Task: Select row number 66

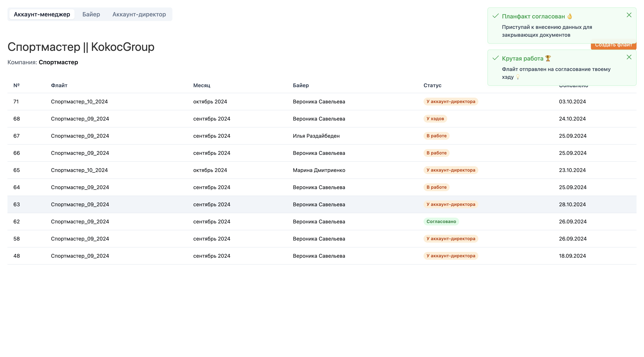Action: [x=322, y=153]
